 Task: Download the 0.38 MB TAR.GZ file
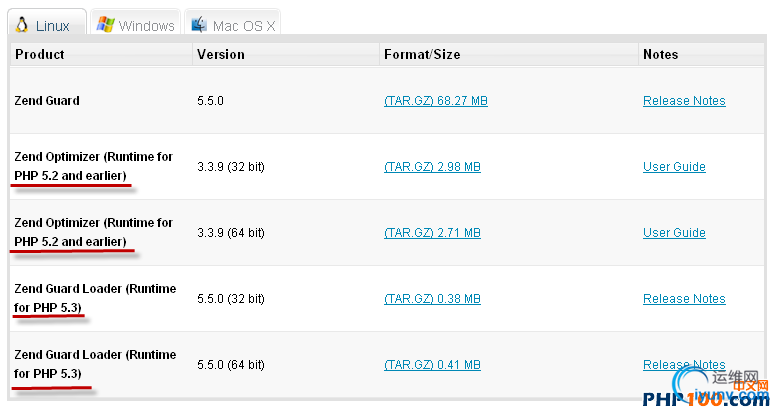coord(432,299)
